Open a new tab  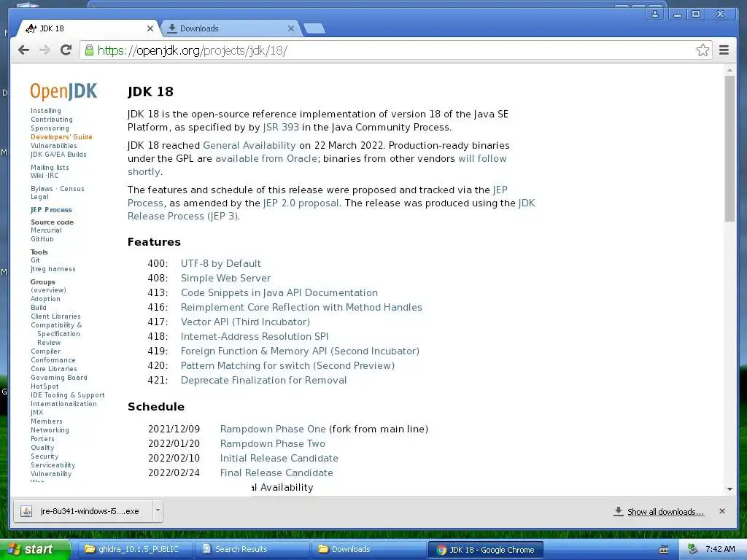[x=314, y=28]
